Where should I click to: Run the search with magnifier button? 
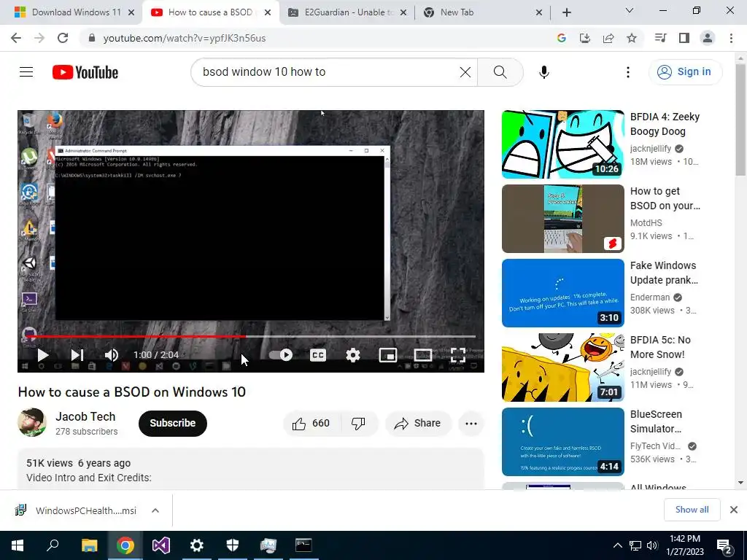(x=500, y=72)
